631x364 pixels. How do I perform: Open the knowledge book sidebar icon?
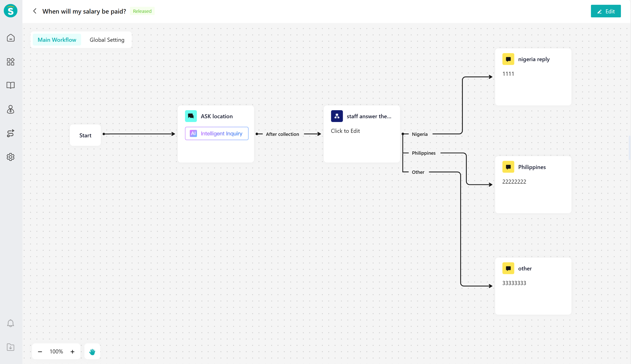11,85
